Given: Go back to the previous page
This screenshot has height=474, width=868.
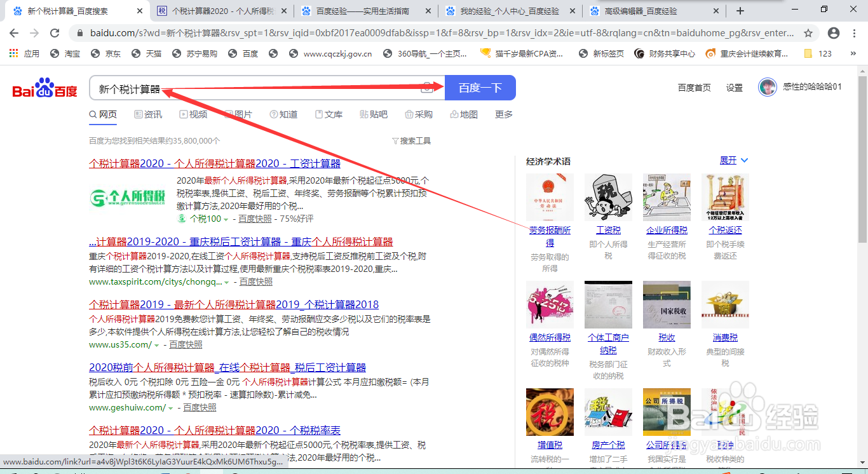Looking at the screenshot, I should point(14,33).
